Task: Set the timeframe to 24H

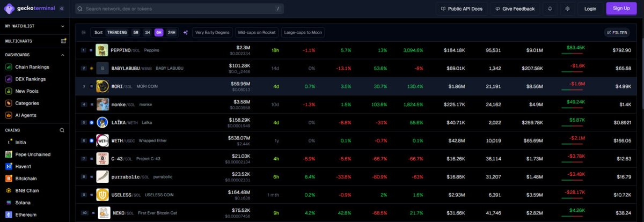Action: pos(171,33)
